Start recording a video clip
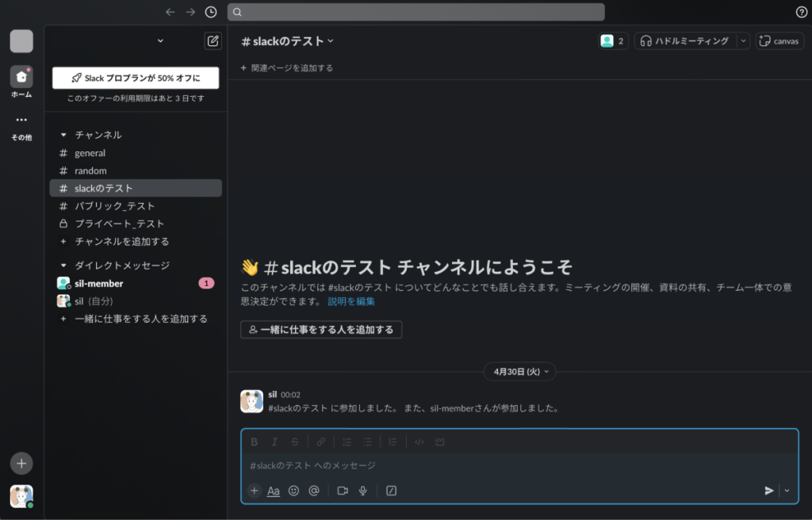Viewport: 812px width, 520px height. click(343, 491)
